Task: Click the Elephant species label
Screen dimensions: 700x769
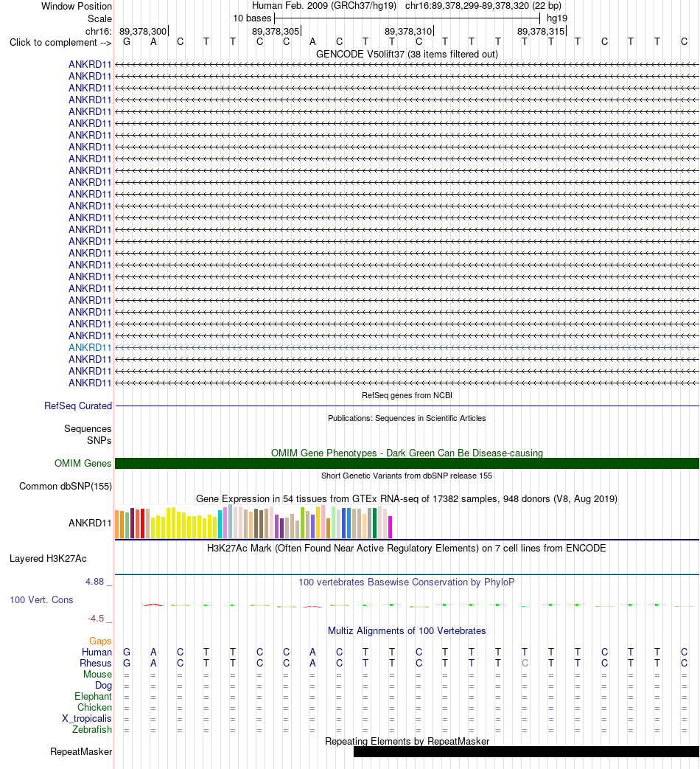Action: (93, 697)
